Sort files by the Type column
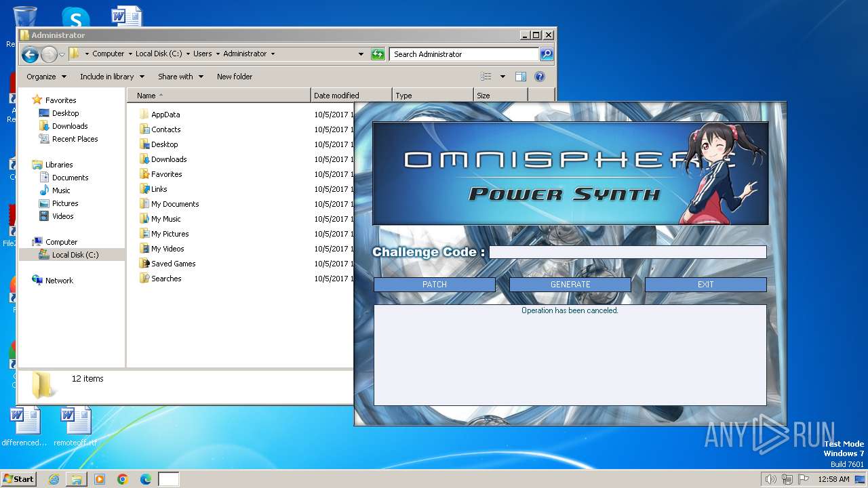The height and width of the screenshot is (488, 868). [433, 96]
